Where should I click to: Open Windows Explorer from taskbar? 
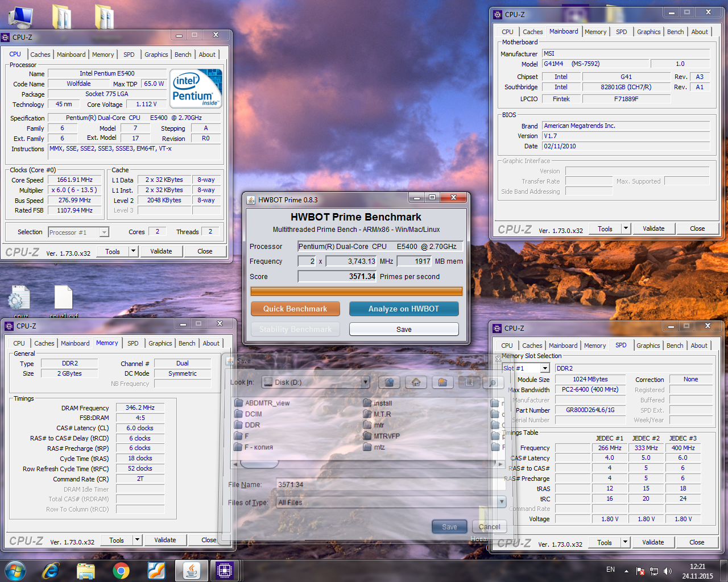point(86,570)
